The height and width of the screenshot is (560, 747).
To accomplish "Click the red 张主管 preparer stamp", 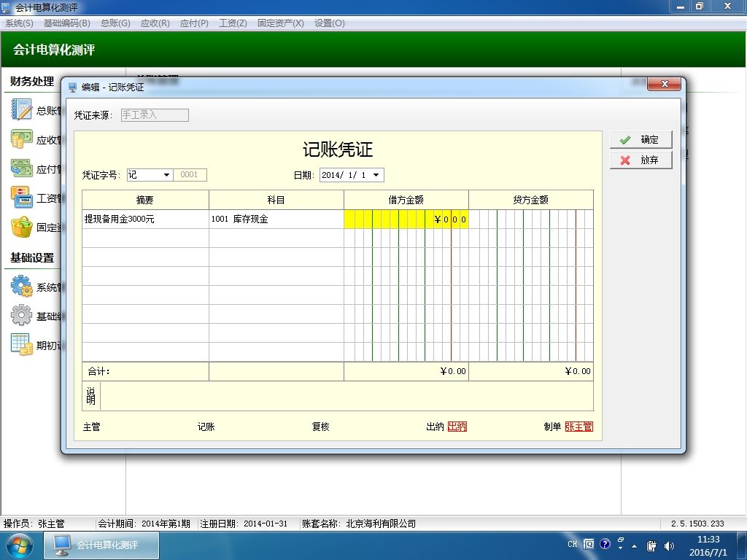I will point(578,427).
